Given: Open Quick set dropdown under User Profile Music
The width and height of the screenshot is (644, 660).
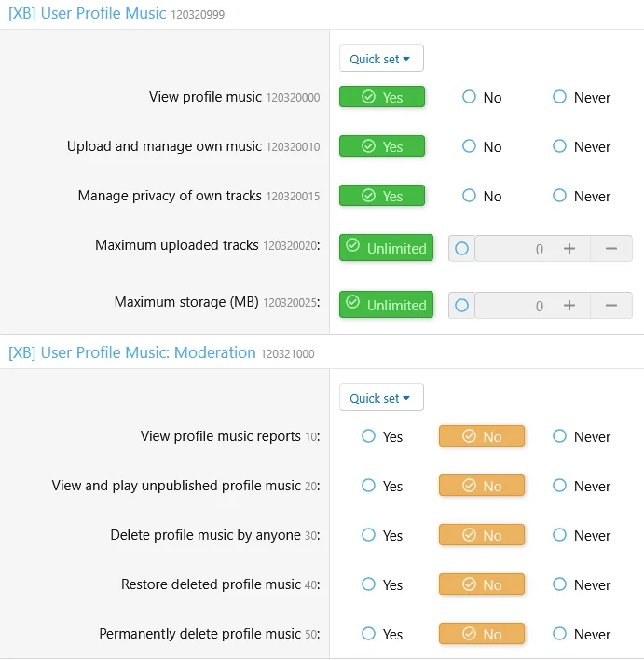Looking at the screenshot, I should [x=381, y=58].
